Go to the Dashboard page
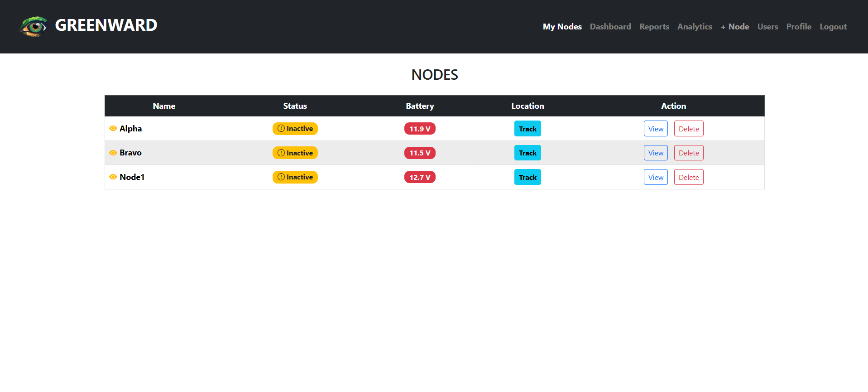This screenshot has width=868, height=392. click(610, 27)
